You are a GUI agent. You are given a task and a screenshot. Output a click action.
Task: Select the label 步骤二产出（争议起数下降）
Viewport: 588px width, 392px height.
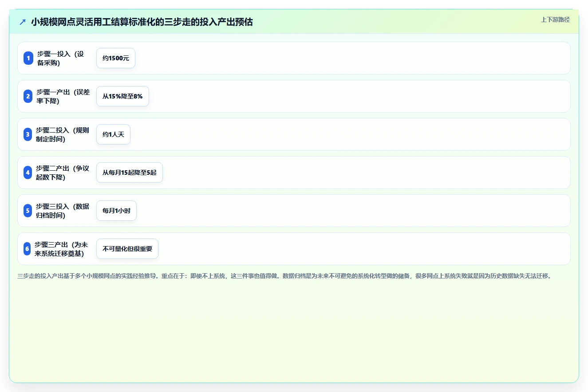(x=63, y=172)
